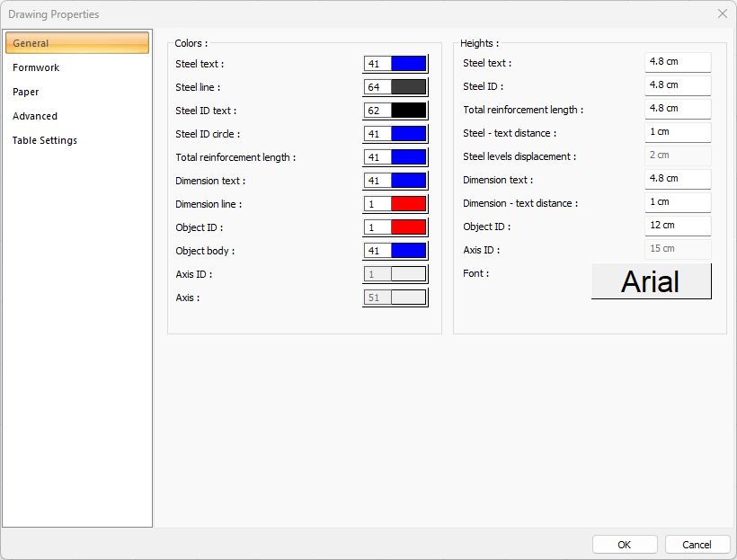The image size is (737, 560).
Task: Click the Steel text blue color swatch
Action: click(408, 64)
